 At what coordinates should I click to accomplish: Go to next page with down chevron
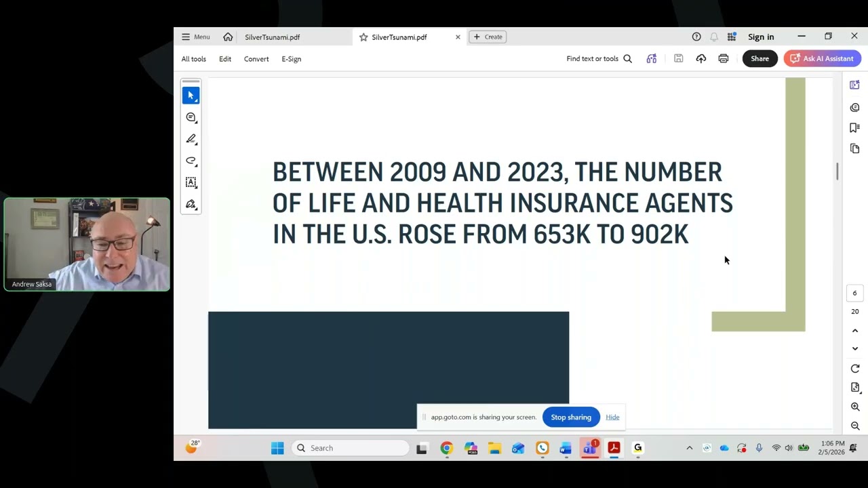click(x=854, y=348)
